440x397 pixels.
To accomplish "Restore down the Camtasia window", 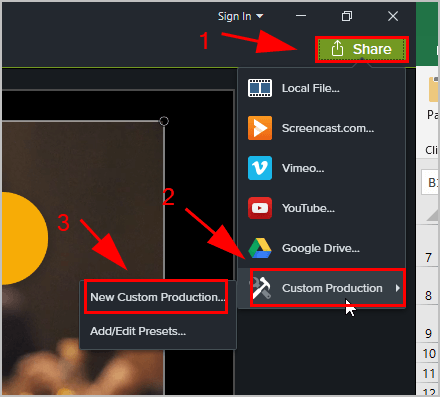I will click(x=347, y=16).
